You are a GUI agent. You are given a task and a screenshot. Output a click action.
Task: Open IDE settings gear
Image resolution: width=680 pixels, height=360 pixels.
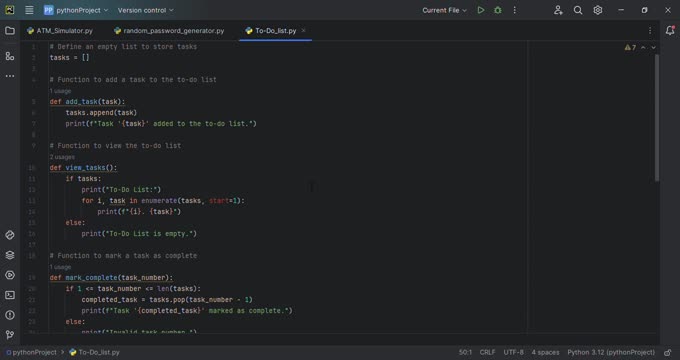pyautogui.click(x=598, y=10)
